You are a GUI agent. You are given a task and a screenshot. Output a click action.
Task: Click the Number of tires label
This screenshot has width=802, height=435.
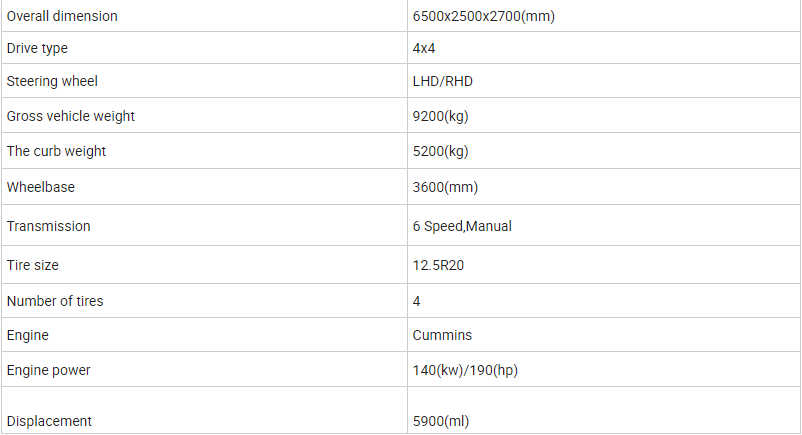(x=55, y=301)
